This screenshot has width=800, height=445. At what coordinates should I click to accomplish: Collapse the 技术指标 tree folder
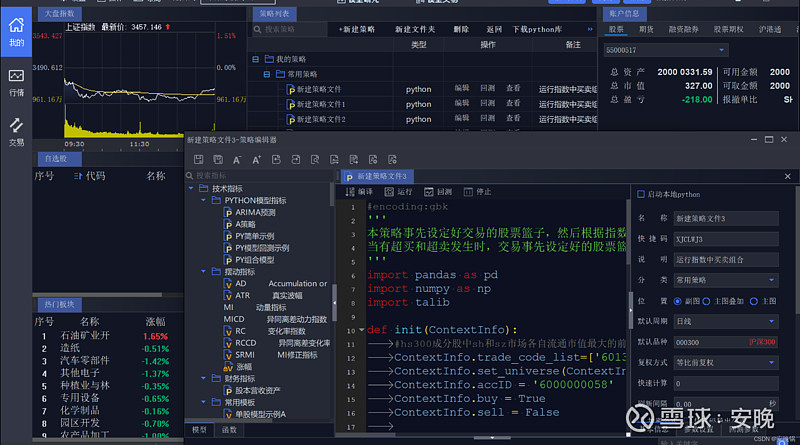coord(191,188)
